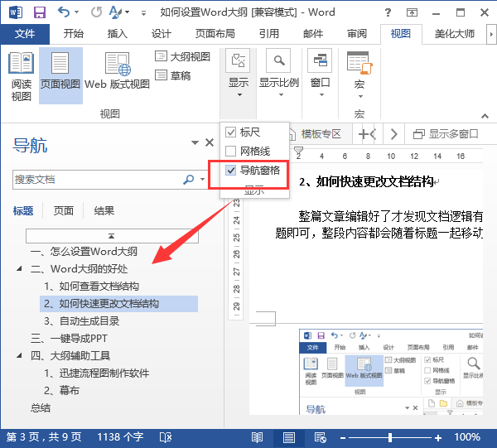497x448 pixels.
Task: Click the 100% zoom level
Action: [x=467, y=437]
